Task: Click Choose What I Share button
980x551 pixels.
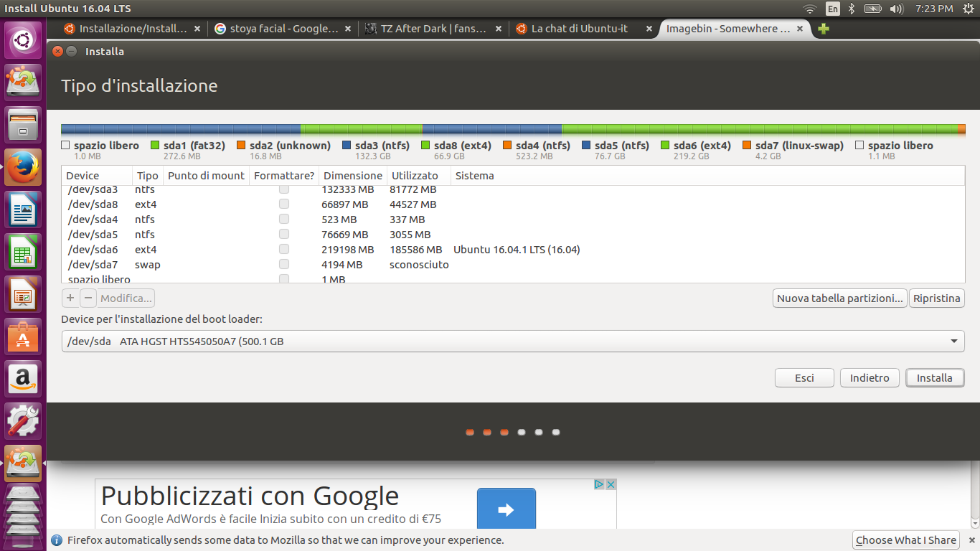Action: [906, 540]
